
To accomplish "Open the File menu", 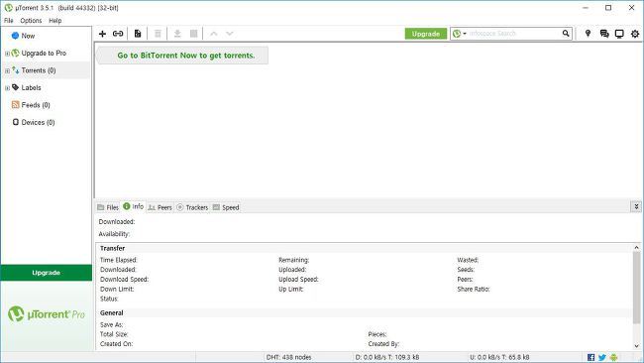I will (x=9, y=21).
